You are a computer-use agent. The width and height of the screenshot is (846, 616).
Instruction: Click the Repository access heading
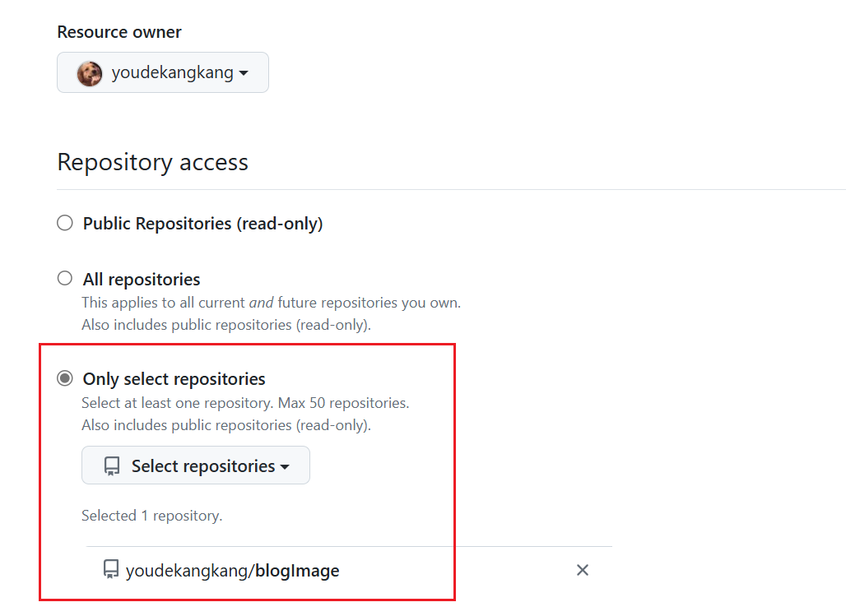[152, 162]
